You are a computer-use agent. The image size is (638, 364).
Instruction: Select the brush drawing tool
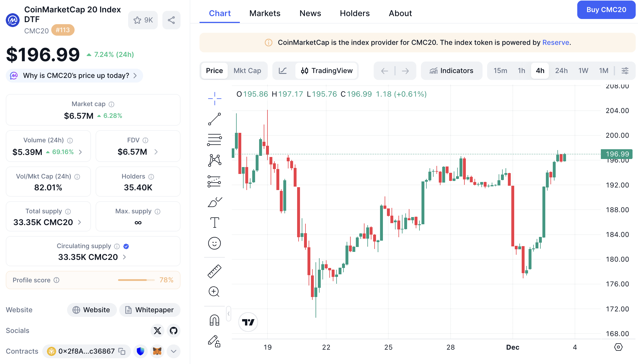tap(214, 202)
